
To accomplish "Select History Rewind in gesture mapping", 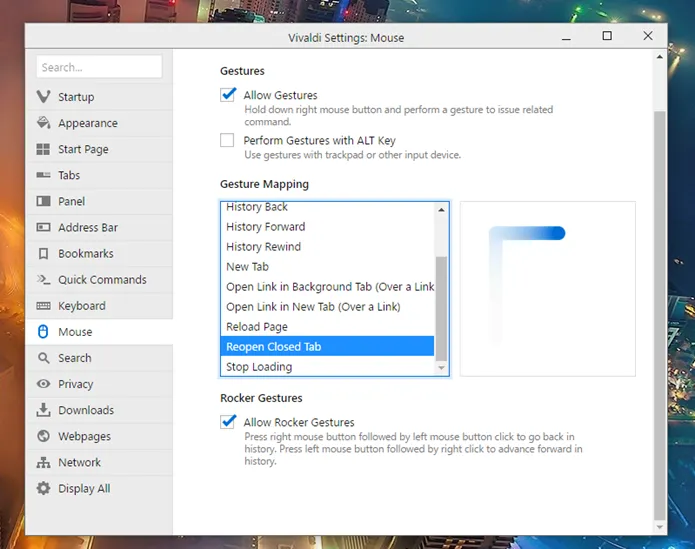I will 263,247.
